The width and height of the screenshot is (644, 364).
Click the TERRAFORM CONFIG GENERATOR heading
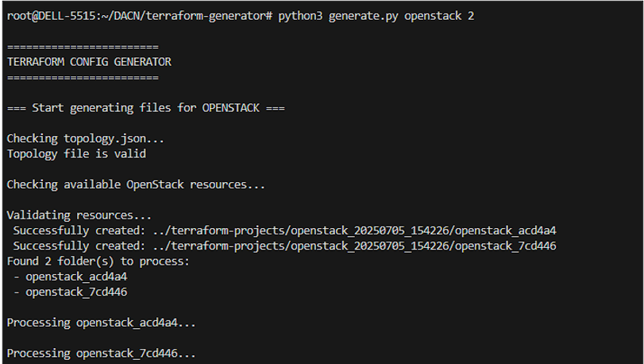tap(89, 62)
